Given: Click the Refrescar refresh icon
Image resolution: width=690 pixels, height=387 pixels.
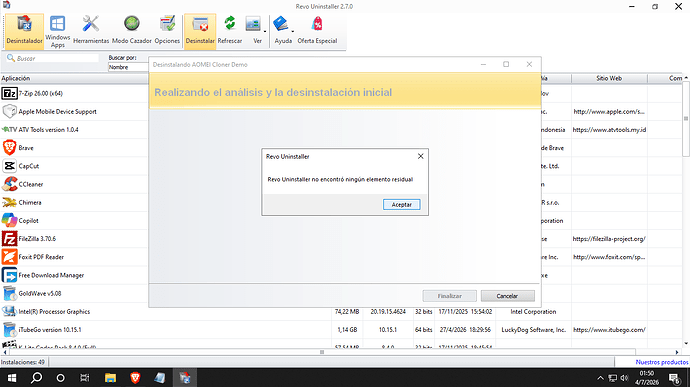Looking at the screenshot, I should 230,30.
